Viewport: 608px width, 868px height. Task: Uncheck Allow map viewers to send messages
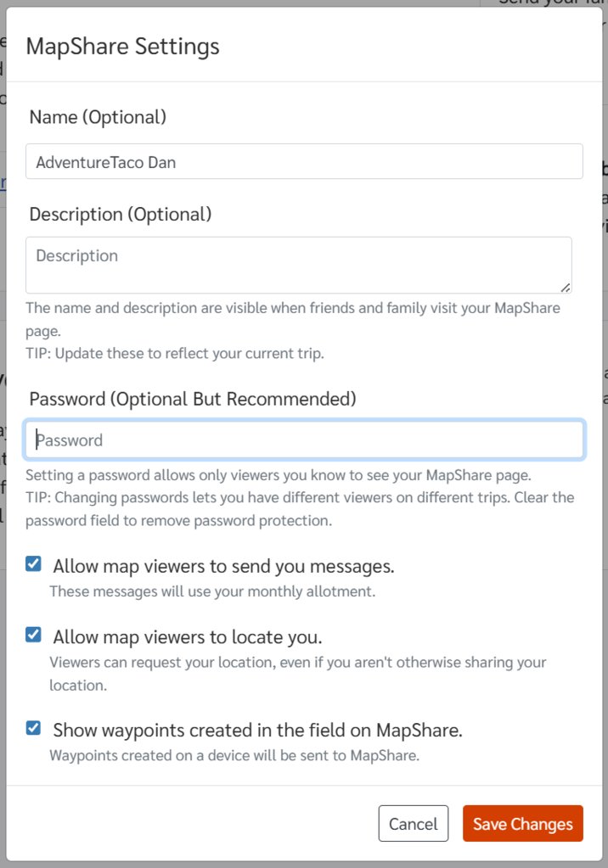(x=33, y=564)
